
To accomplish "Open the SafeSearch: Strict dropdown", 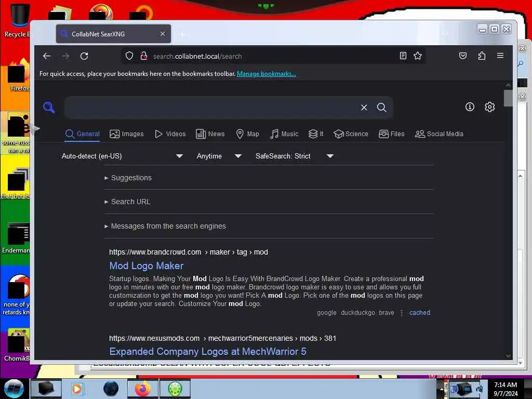I will (x=295, y=156).
